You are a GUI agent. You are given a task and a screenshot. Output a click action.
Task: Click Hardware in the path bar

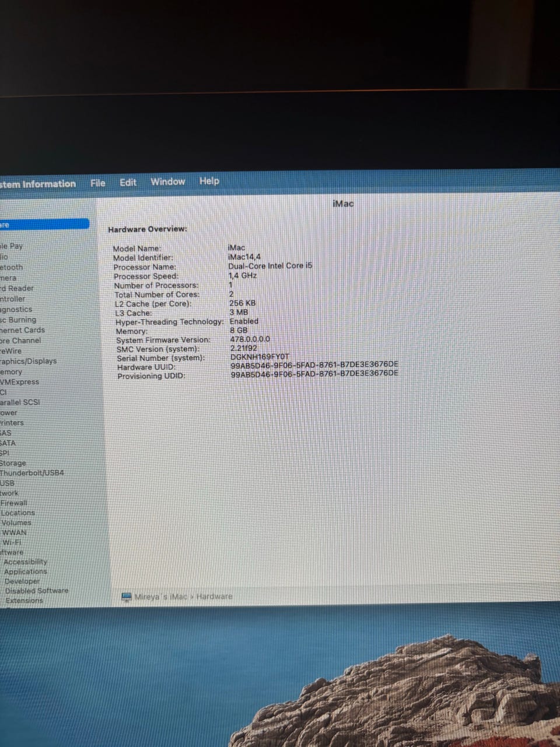click(x=214, y=596)
